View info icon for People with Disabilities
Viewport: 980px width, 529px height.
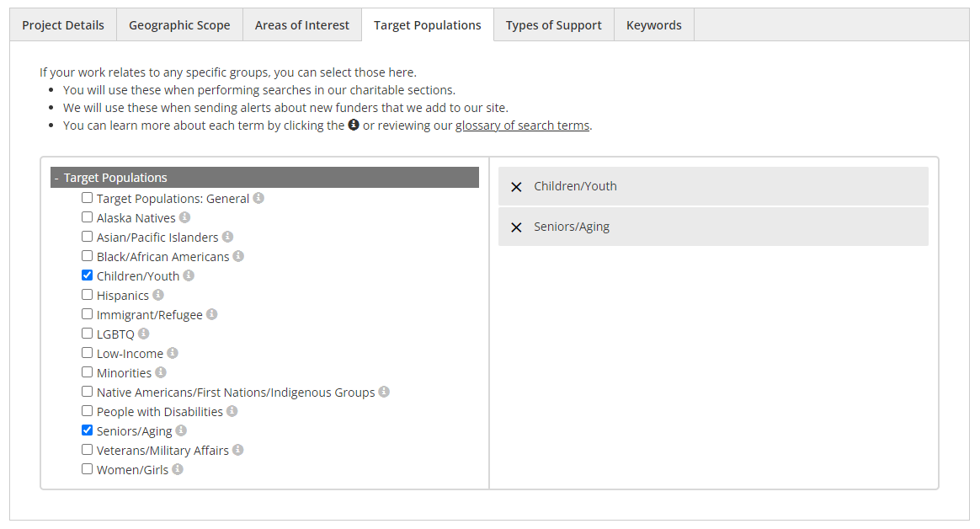coord(232,411)
